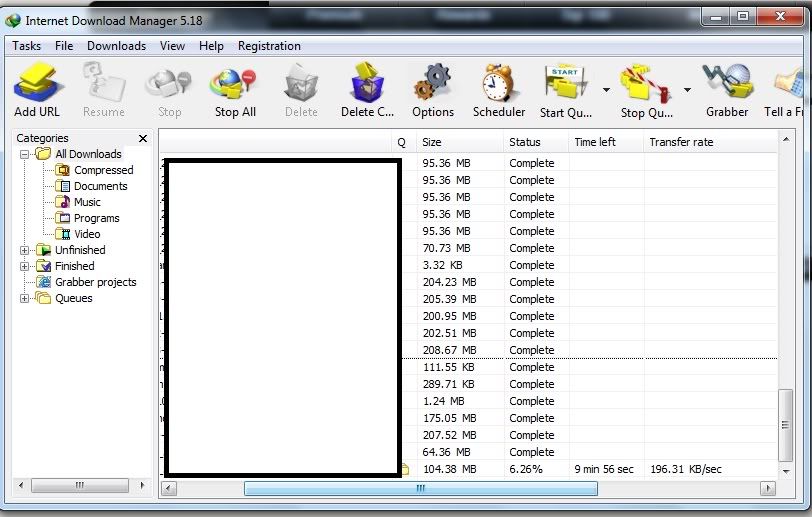
Task: Click the Stop All toolbar icon
Action: click(234, 83)
